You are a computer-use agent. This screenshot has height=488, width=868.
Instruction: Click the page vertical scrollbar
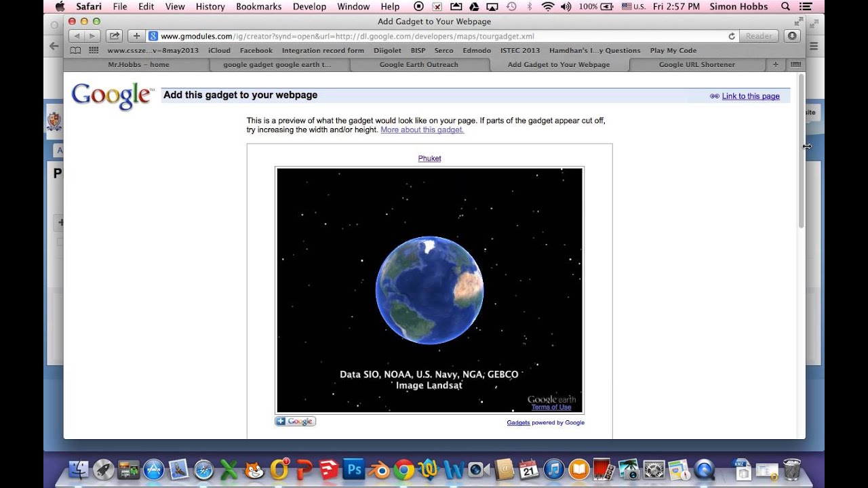pos(801,152)
